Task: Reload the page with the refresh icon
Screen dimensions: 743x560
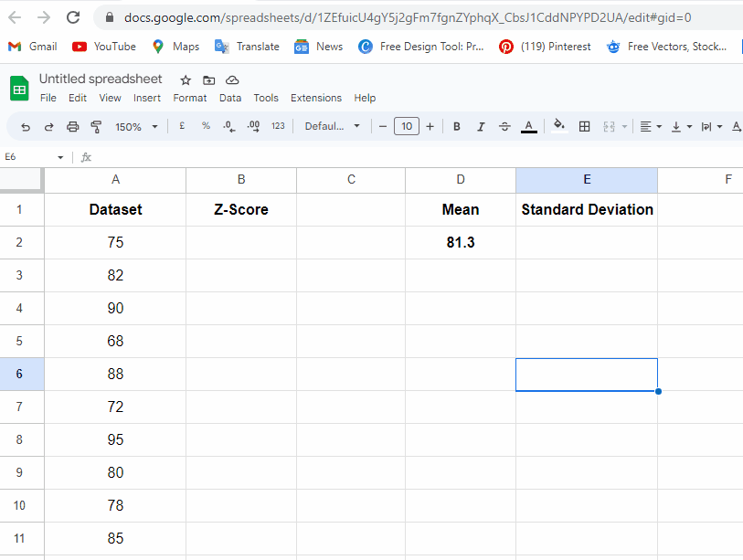Action: pos(73,17)
